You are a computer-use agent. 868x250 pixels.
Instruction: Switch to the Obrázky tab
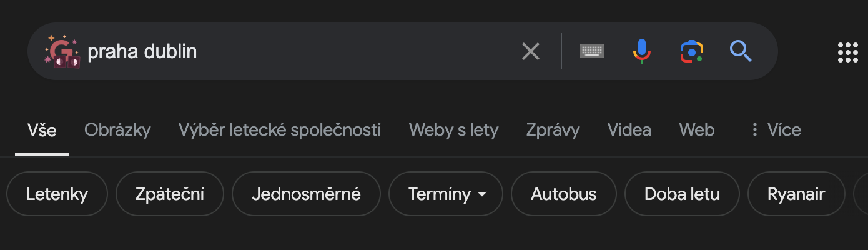117,130
